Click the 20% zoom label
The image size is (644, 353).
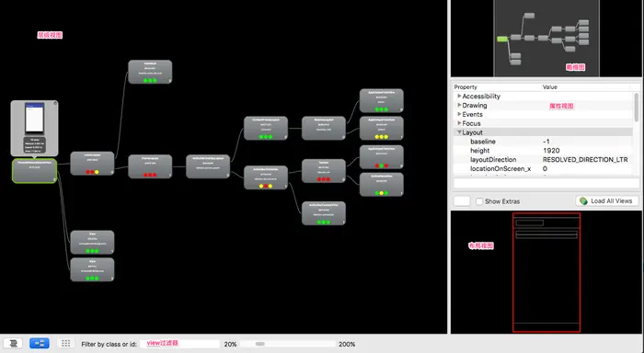pos(230,344)
